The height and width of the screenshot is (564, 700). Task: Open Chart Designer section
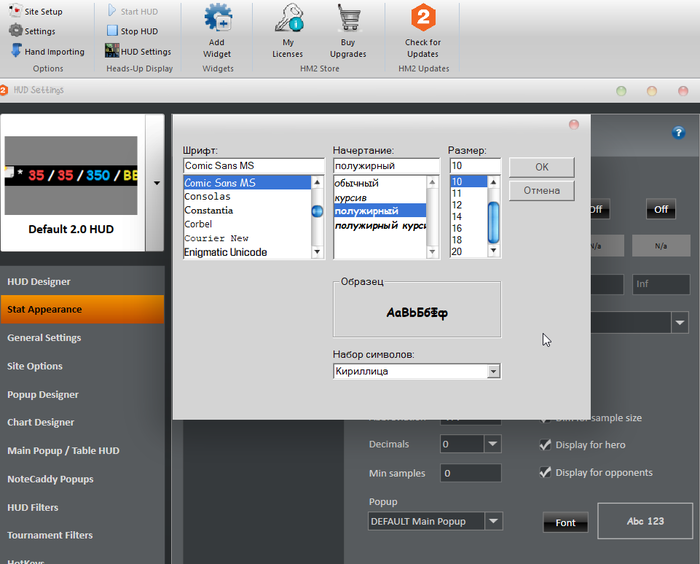coord(83,422)
